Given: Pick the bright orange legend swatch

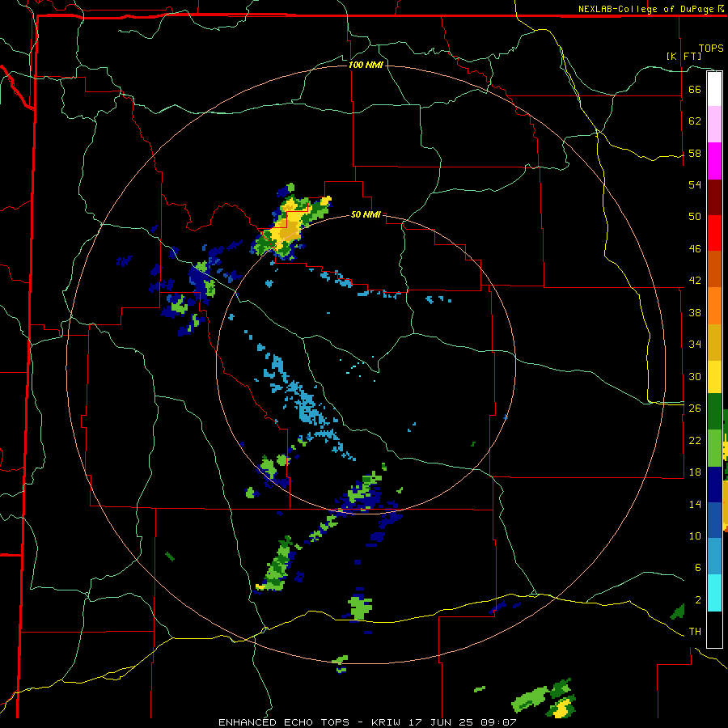Looking at the screenshot, I should (714, 306).
